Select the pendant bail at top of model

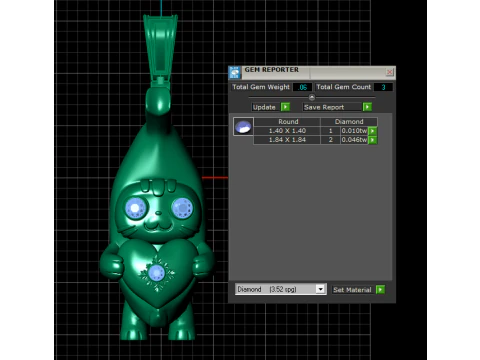tap(160, 50)
